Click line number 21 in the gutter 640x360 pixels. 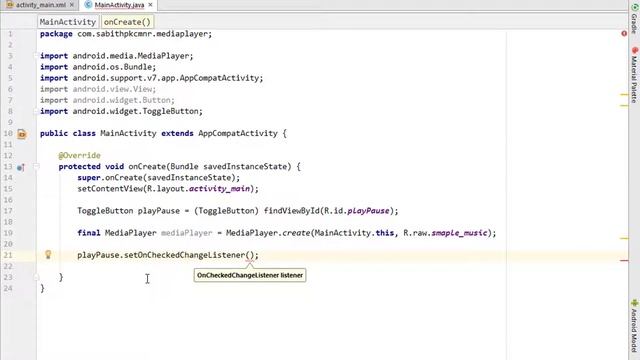[x=8, y=255]
